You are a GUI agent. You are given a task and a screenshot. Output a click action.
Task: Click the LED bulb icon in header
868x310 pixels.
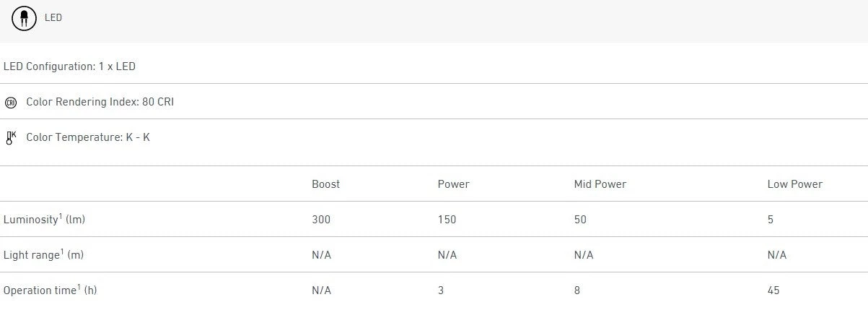tap(24, 18)
